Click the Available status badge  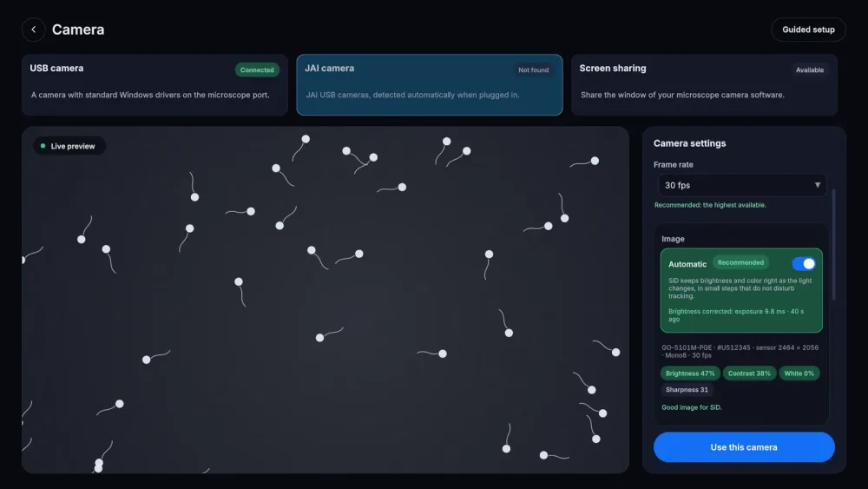(x=809, y=69)
